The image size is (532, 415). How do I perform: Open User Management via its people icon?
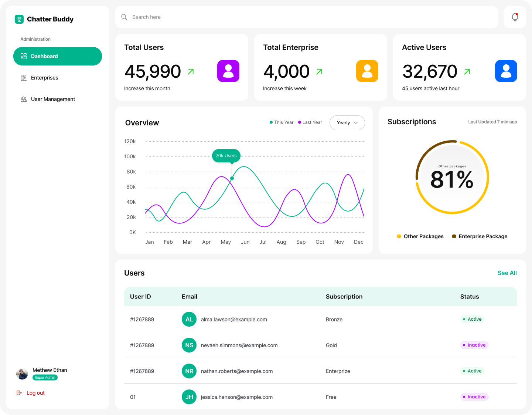click(x=24, y=99)
